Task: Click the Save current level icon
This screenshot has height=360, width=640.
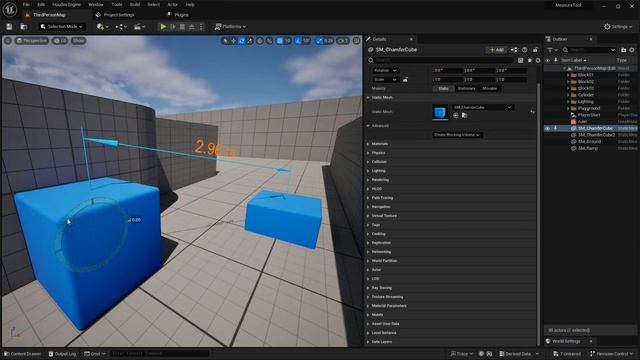Action: pos(9,27)
